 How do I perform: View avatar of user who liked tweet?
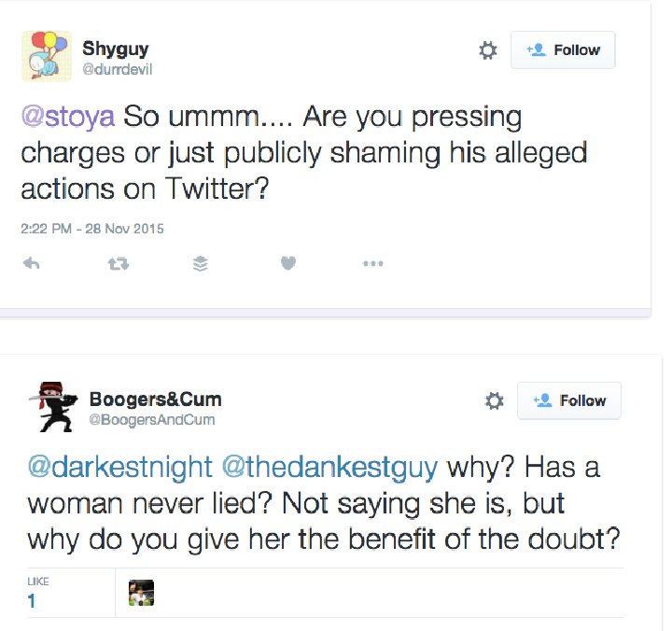click(142, 593)
